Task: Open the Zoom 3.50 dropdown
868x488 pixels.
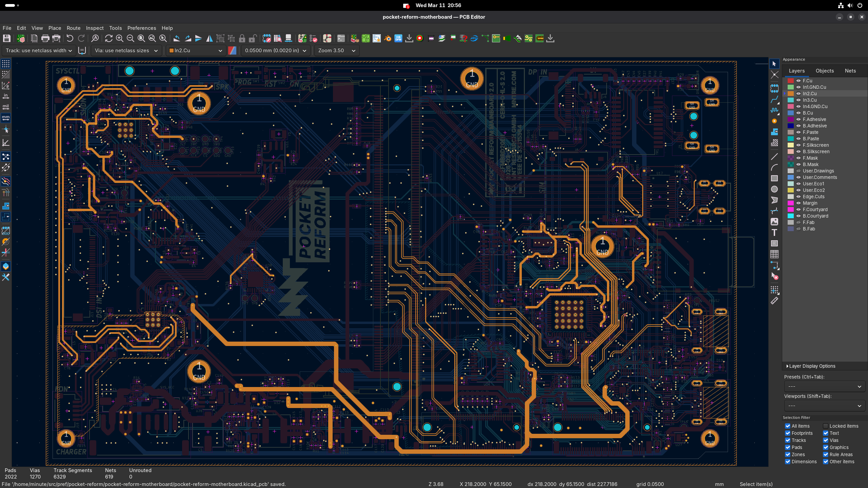Action: coord(337,50)
